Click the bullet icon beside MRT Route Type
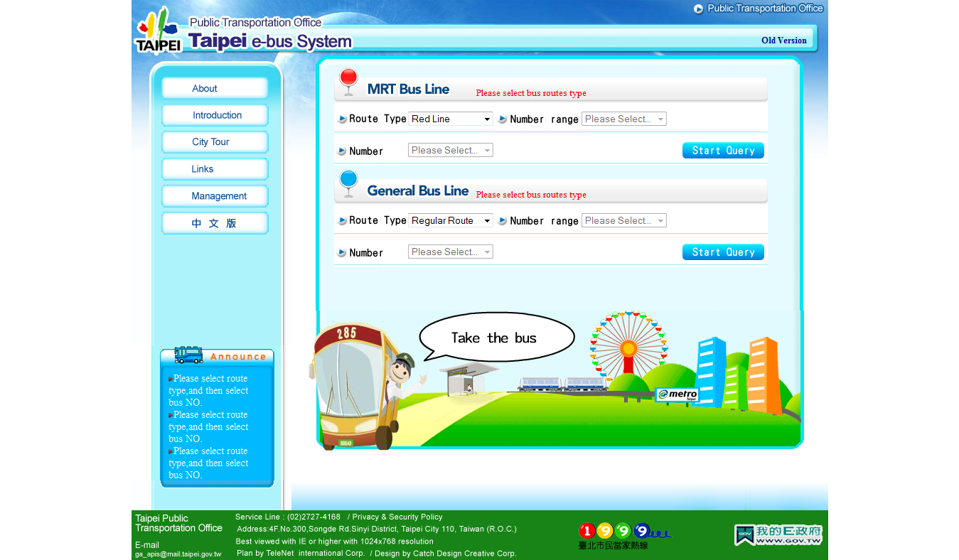Screen dimensions: 959x560 coord(342,119)
